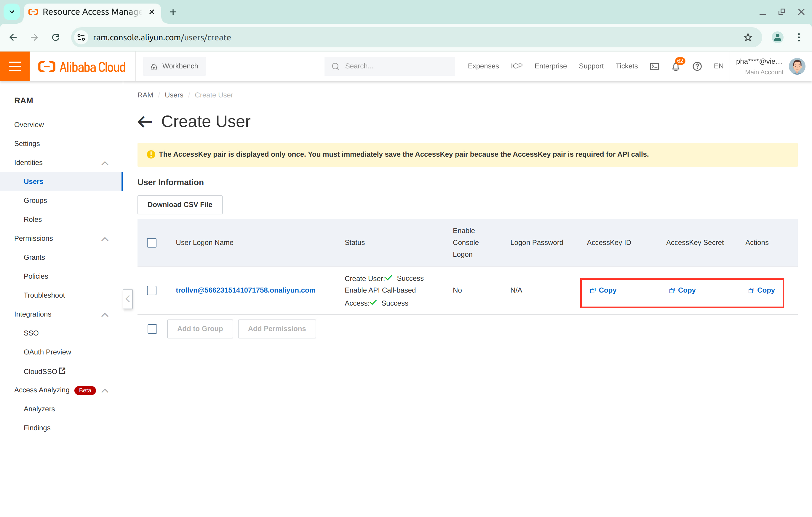Open the tab search dropdown arrow
812x517 pixels.
(12, 12)
